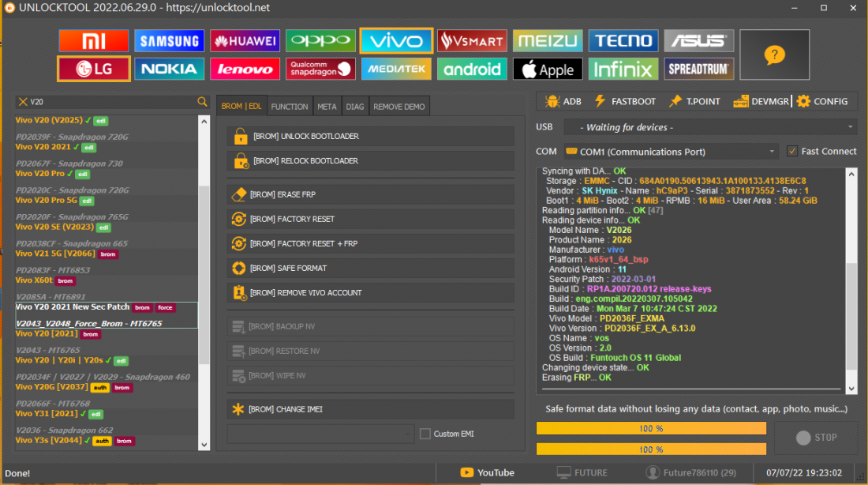Screen dimensions: 868x485
Task: Open the Vivo brand section
Action: pos(396,40)
